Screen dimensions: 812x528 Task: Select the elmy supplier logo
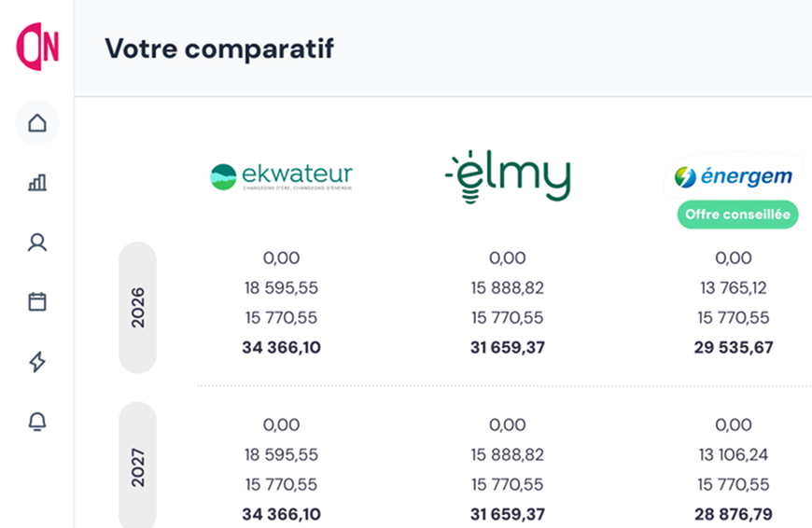pyautogui.click(x=508, y=176)
